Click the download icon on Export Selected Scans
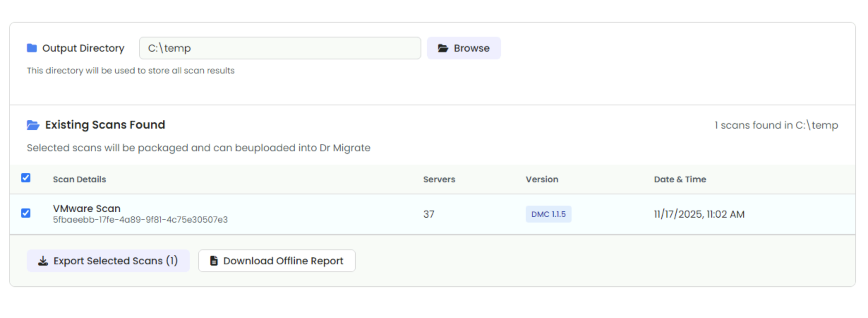Screen dimensions: 868x318 (43, 261)
